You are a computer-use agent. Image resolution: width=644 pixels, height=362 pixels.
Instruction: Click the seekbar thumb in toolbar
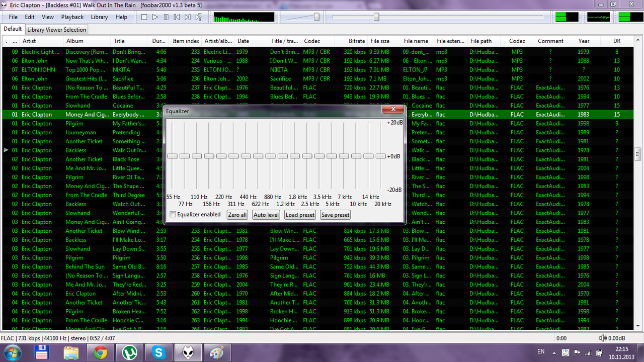click(x=376, y=17)
